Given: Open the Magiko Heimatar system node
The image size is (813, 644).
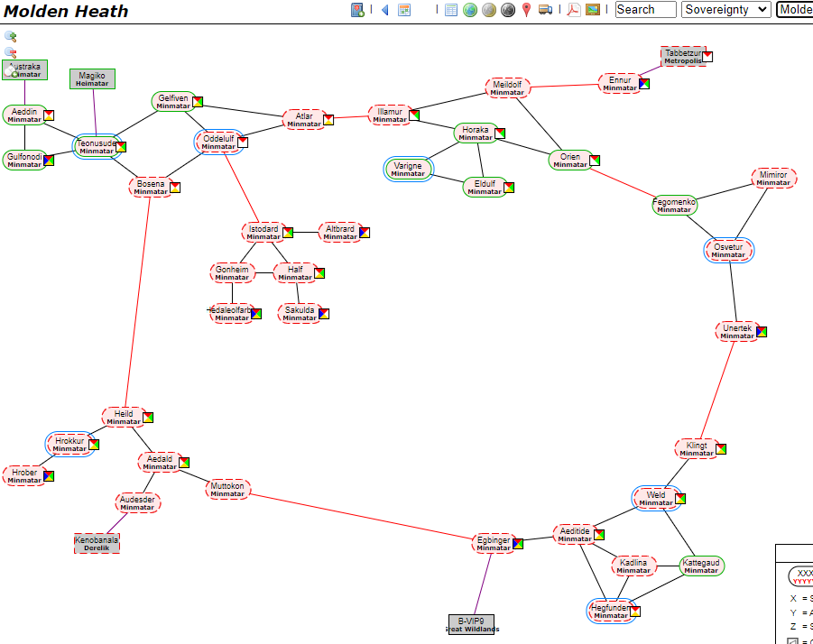Looking at the screenshot, I should pos(92,78).
